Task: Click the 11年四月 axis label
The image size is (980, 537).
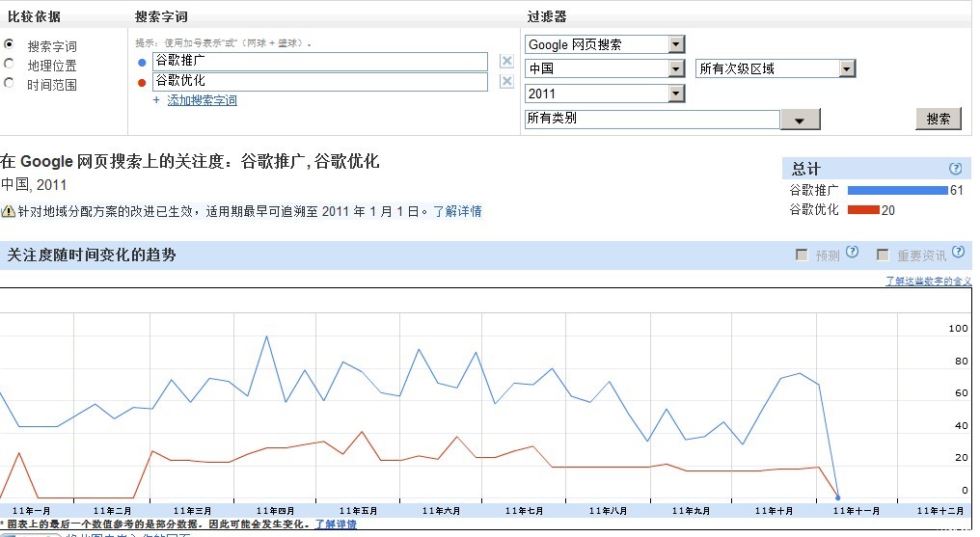Action: click(275, 511)
